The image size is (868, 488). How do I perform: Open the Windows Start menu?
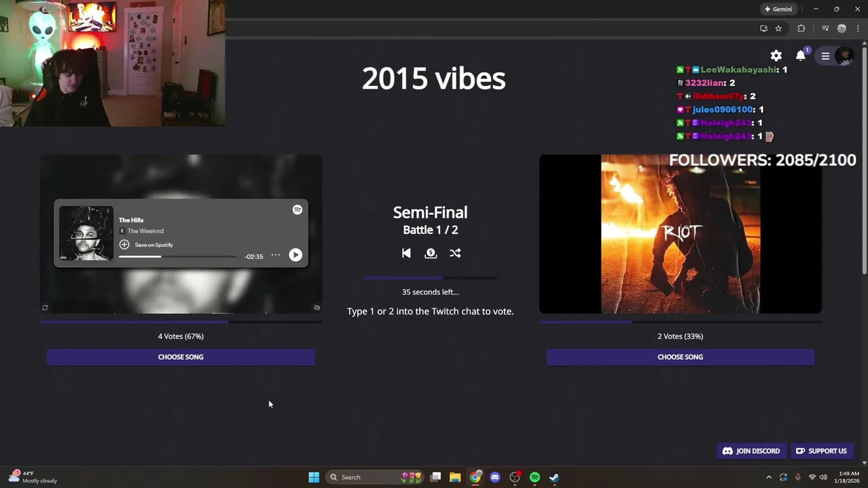tap(314, 477)
